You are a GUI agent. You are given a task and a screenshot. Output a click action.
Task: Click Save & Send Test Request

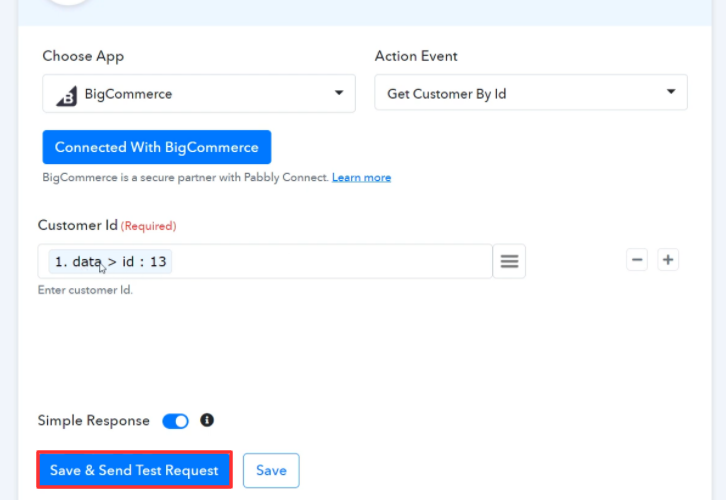[134, 470]
